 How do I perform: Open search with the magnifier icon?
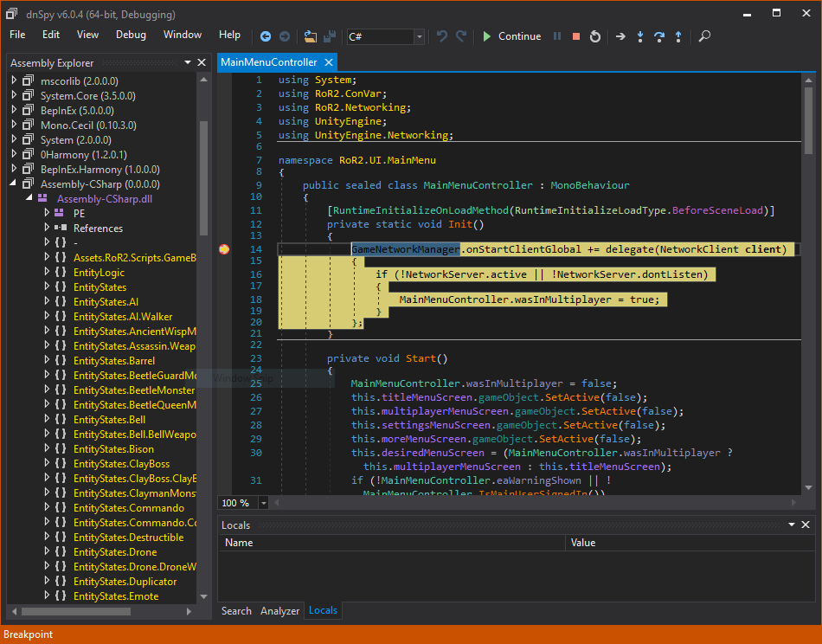pos(704,36)
